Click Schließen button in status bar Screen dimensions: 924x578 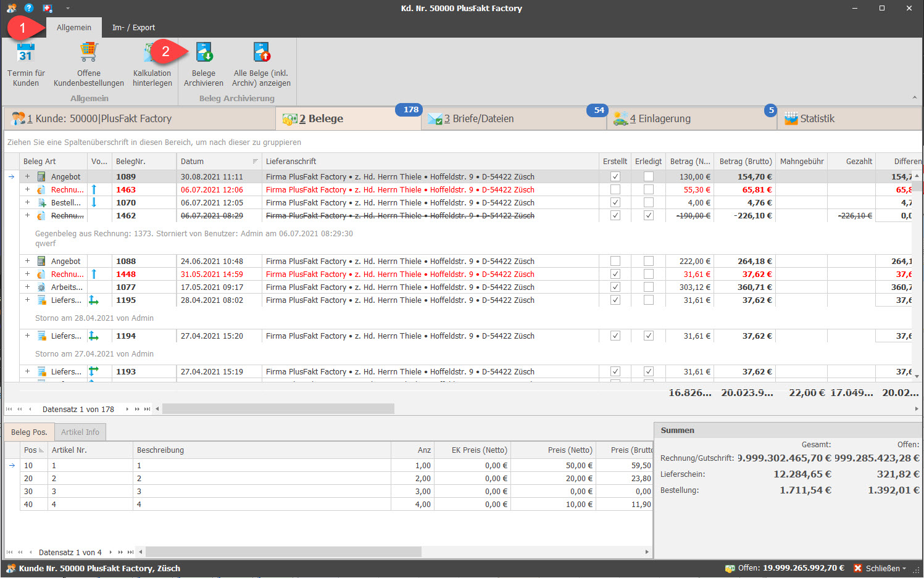(880, 568)
